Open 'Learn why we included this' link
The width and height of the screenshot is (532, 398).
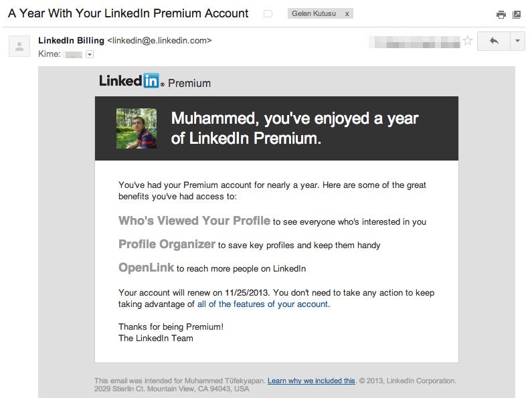click(311, 381)
